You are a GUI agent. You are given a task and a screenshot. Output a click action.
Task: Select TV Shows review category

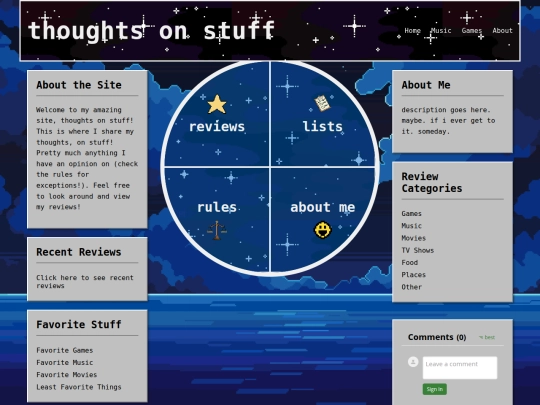tap(418, 250)
